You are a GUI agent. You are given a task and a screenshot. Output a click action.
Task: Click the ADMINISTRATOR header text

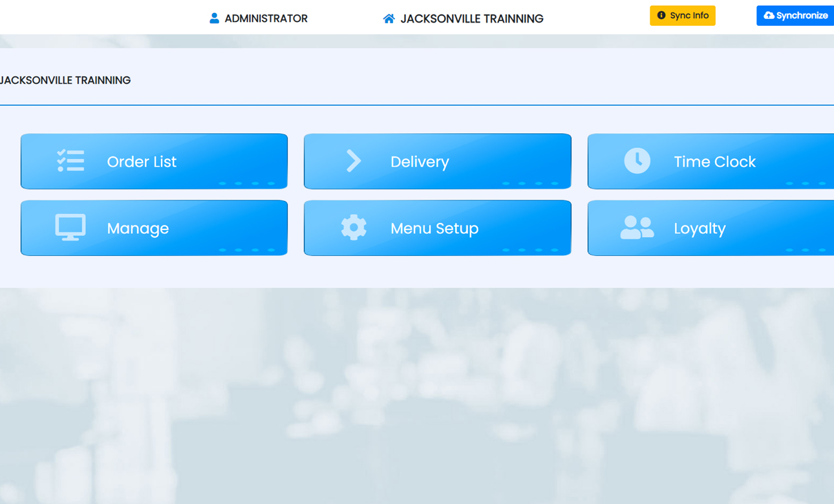[x=266, y=19]
